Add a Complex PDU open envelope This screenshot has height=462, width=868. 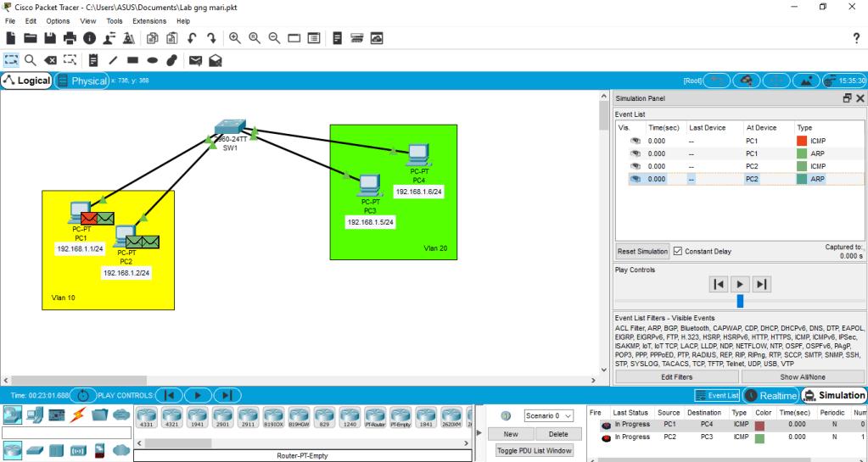click(216, 60)
